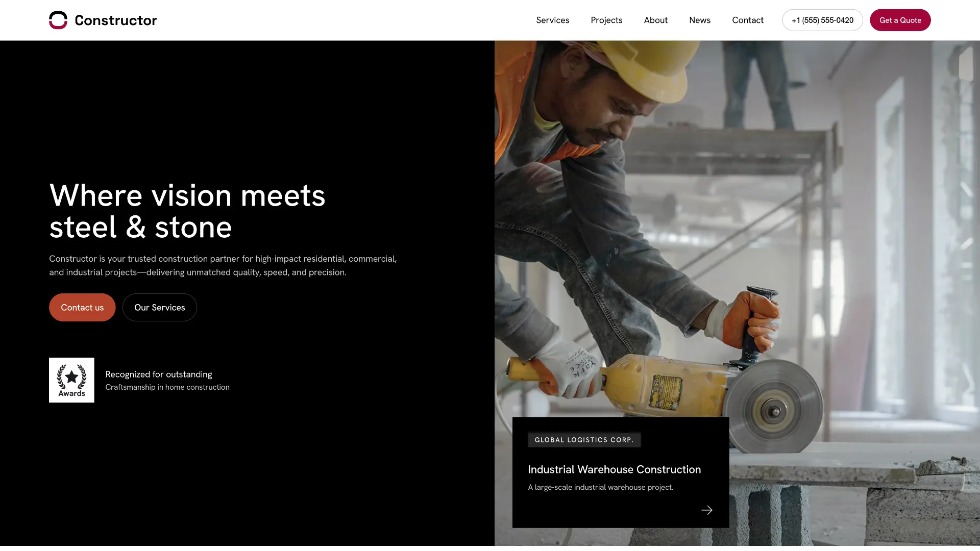Click the Constructor brand name text
Viewport: 980px width, 551px height.
[x=115, y=20]
